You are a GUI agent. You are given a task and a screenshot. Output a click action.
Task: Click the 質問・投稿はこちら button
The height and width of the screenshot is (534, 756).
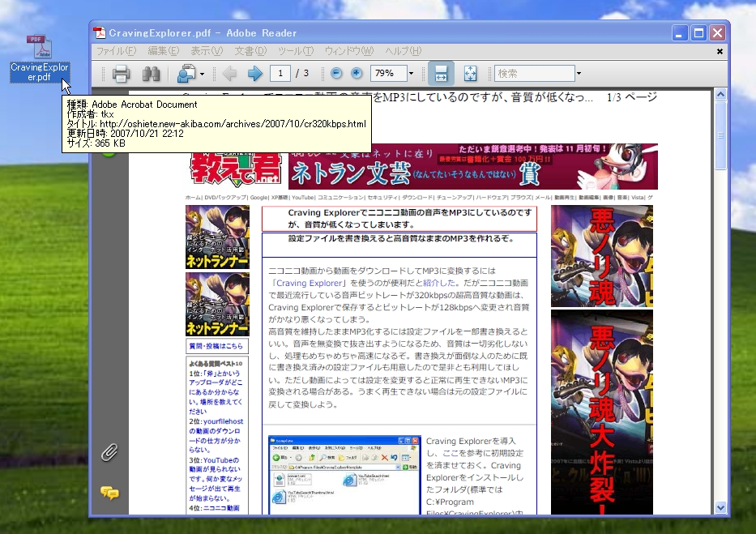217,346
